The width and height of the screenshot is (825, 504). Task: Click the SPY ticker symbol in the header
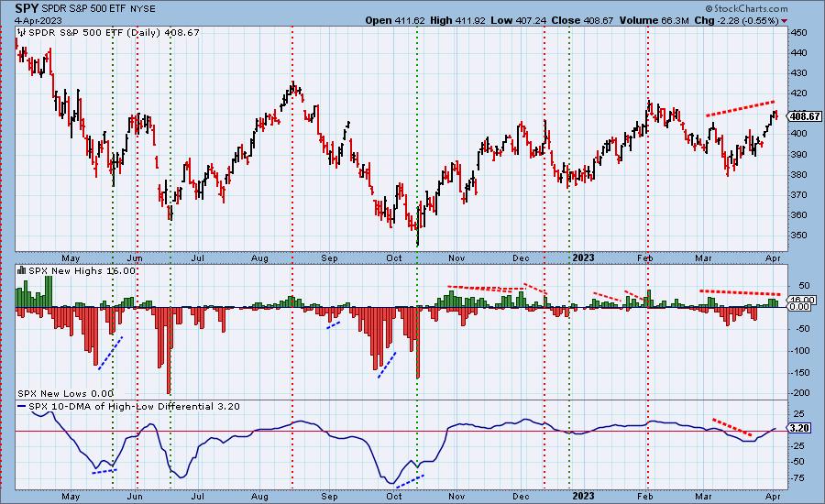(27, 8)
